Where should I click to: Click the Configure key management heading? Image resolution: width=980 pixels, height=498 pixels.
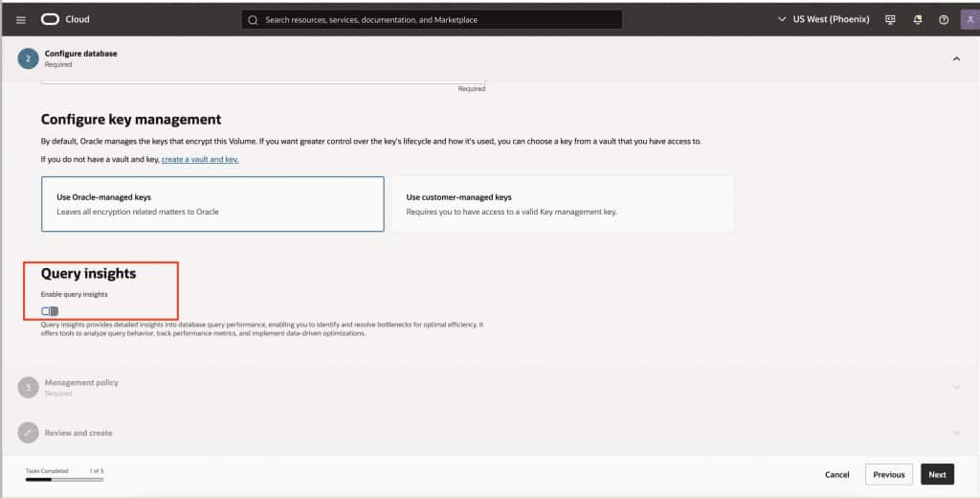[x=131, y=120]
